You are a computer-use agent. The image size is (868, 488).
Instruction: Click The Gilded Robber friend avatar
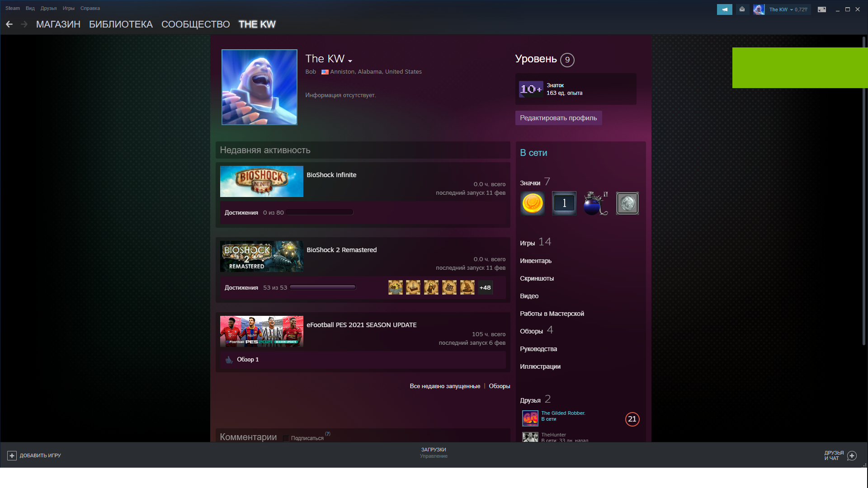[530, 418]
